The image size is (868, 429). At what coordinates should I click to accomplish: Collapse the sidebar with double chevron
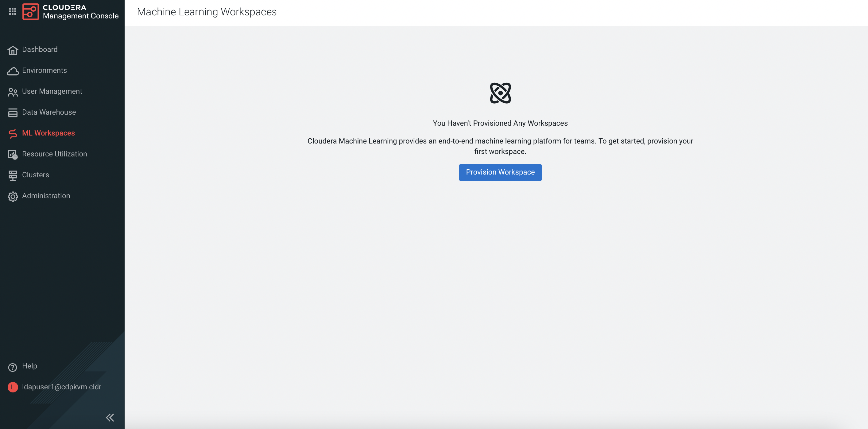110,417
